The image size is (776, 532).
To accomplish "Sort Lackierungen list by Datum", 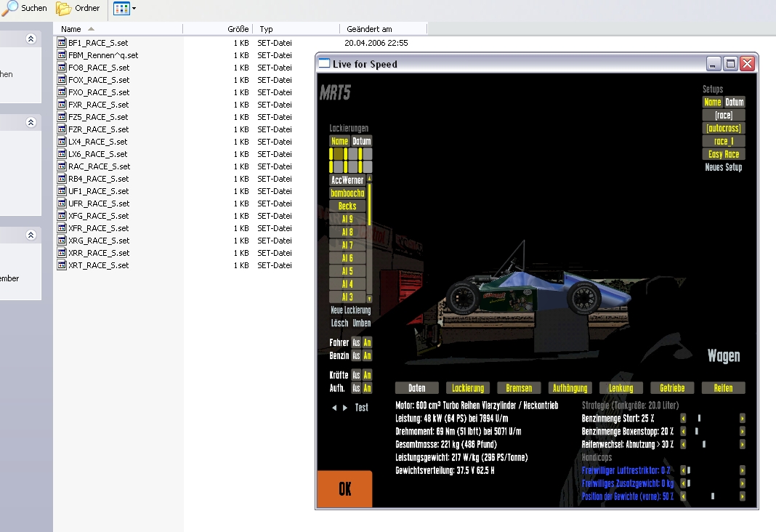I will [362, 141].
